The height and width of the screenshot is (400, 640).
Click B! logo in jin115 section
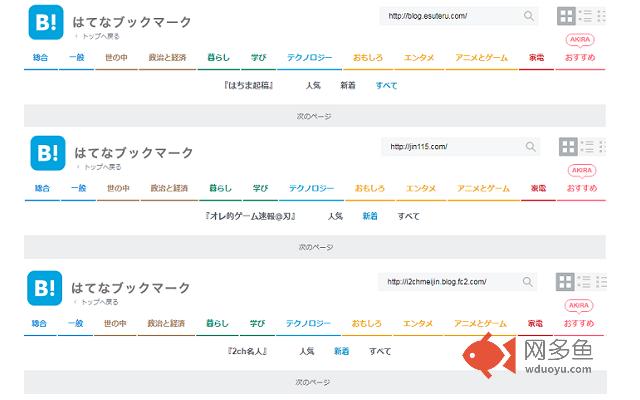pos(45,154)
